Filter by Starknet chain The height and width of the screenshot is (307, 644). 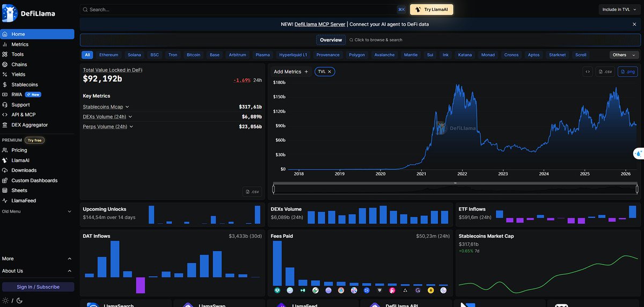(x=558, y=55)
